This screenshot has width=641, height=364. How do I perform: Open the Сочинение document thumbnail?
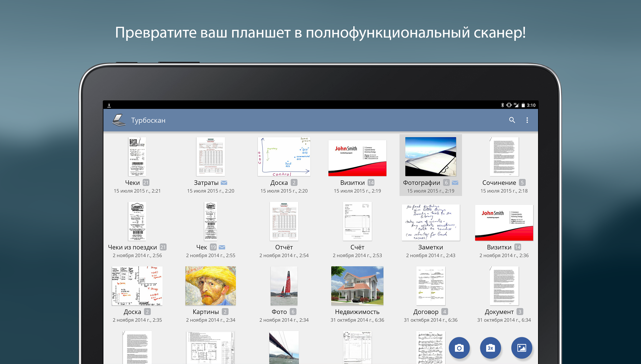504,156
